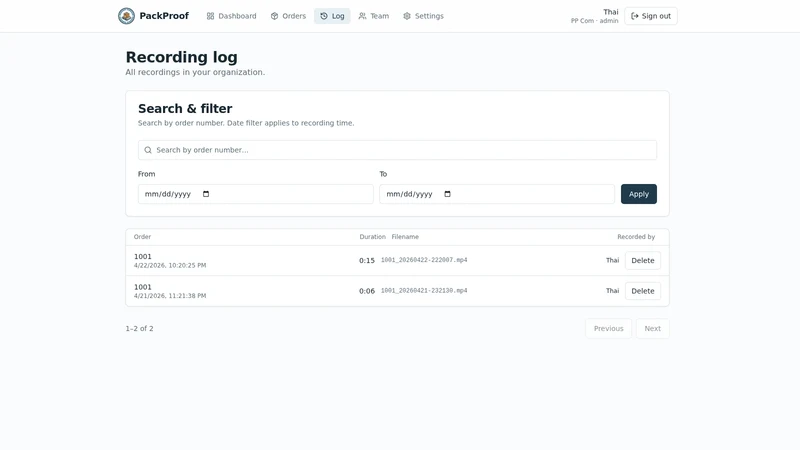Click the Search & filter heading
The width and height of the screenshot is (800, 450).
tap(185, 109)
